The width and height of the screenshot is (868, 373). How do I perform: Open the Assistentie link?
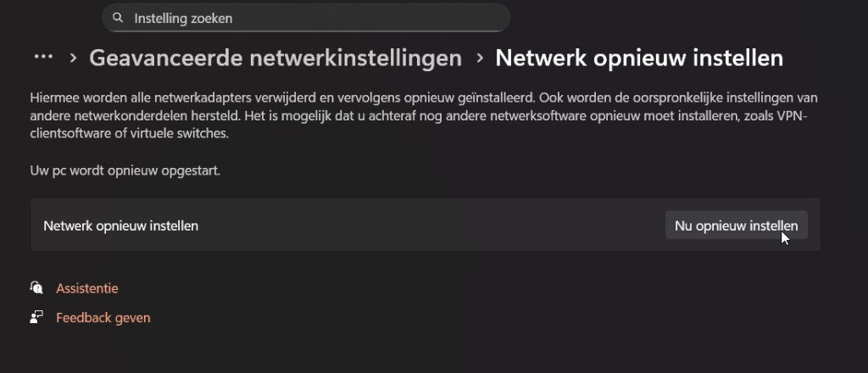pos(87,288)
